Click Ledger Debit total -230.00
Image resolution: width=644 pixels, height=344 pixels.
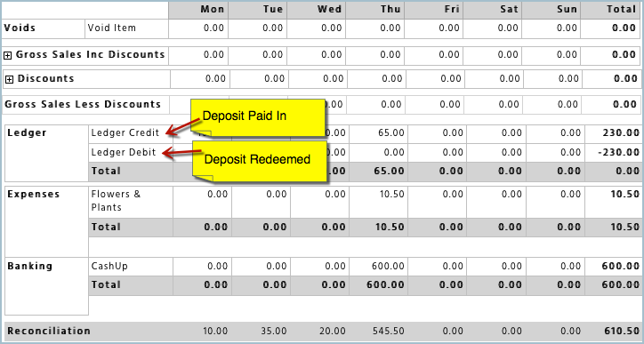tap(618, 152)
